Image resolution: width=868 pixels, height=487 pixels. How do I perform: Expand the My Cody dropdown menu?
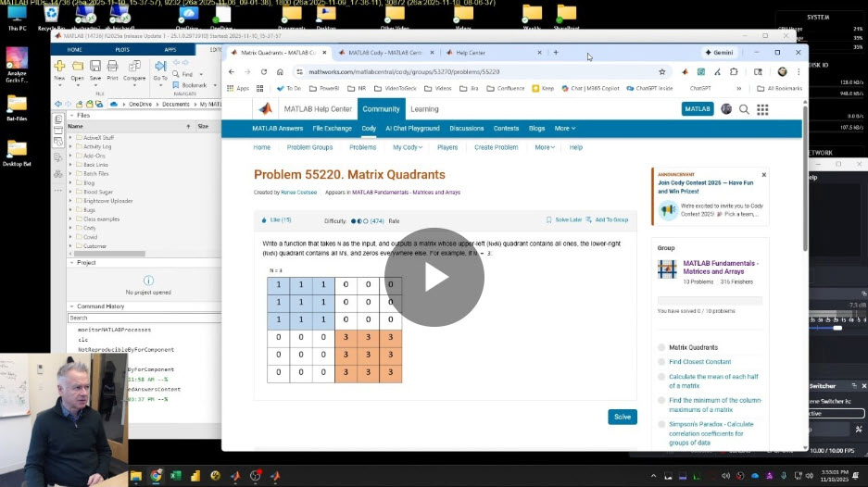tap(407, 147)
